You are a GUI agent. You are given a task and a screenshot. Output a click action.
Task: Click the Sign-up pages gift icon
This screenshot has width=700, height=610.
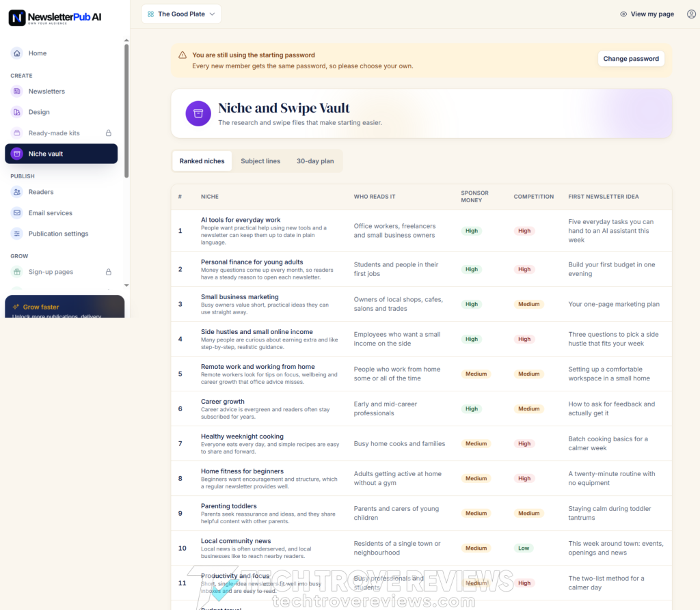(x=17, y=272)
